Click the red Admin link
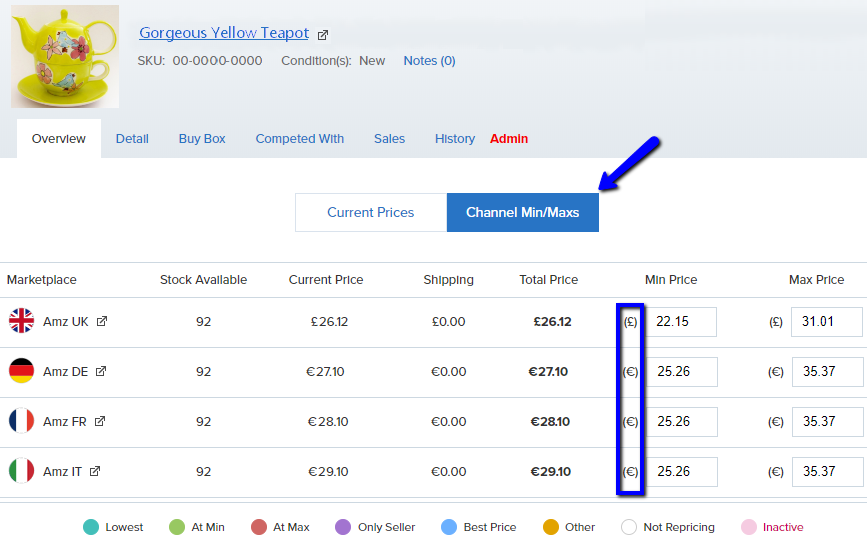Screen dimensions: 867x547 509,139
